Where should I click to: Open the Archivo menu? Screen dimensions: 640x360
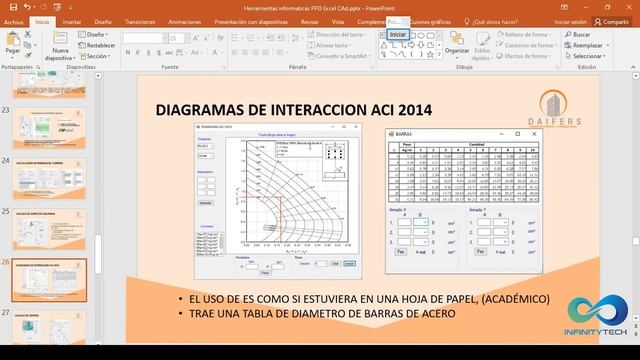click(x=13, y=22)
